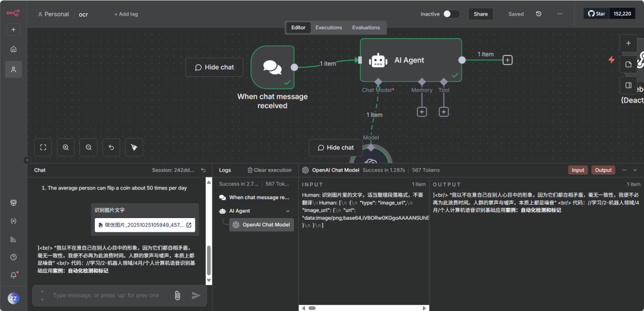Toggle the Input pane button in logs
The image size is (644, 311).
click(x=578, y=170)
